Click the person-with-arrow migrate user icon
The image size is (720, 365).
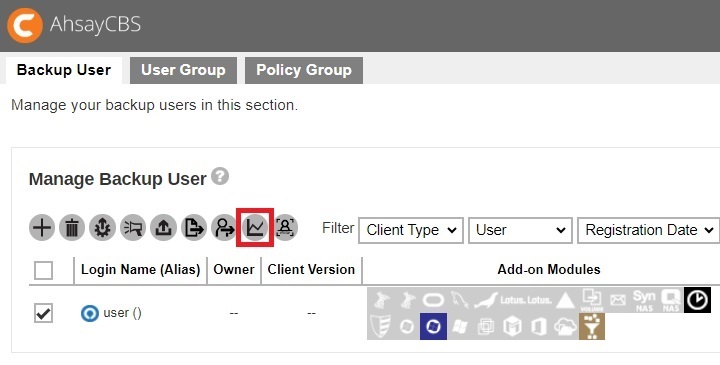(x=224, y=228)
